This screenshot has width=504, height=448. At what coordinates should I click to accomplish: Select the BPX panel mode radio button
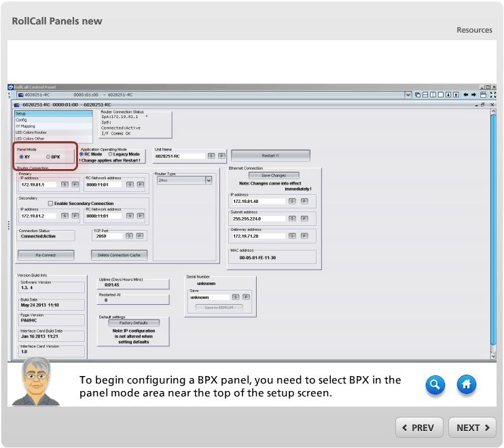48,157
